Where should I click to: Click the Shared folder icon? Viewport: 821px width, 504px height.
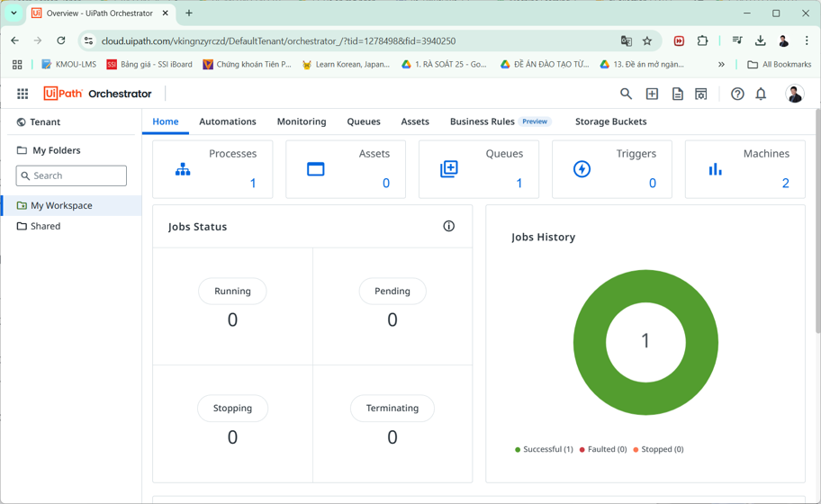point(22,226)
